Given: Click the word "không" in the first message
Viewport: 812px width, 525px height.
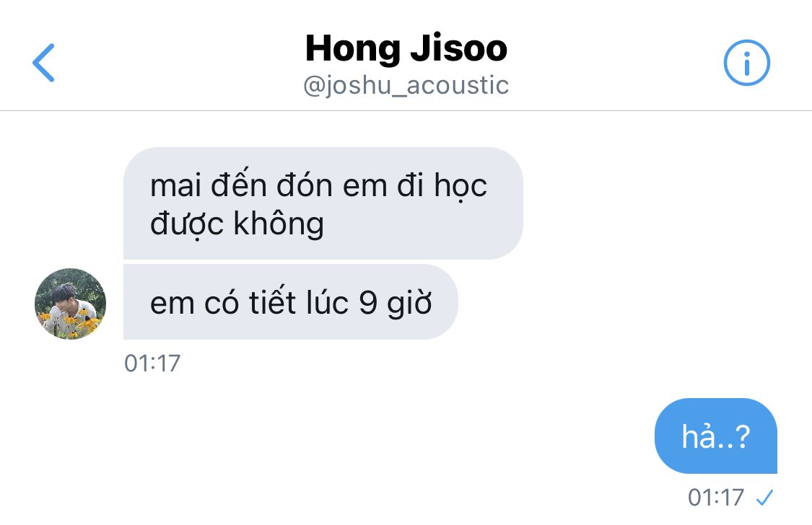Looking at the screenshot, I should click(279, 224).
